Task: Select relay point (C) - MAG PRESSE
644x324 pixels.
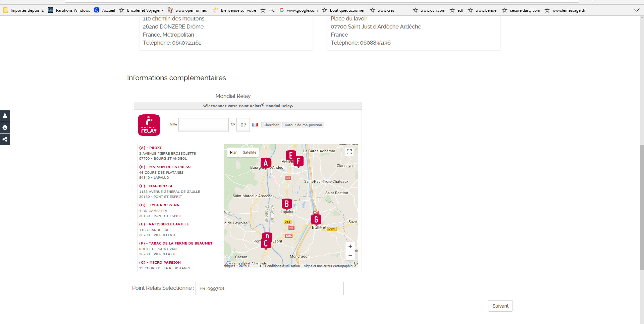Action: click(156, 186)
